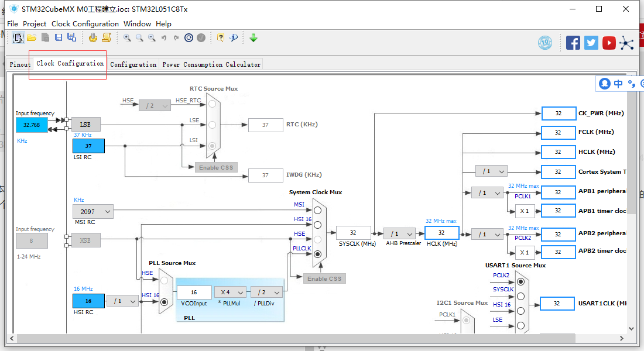
Task: Open the File menu
Action: 13,24
